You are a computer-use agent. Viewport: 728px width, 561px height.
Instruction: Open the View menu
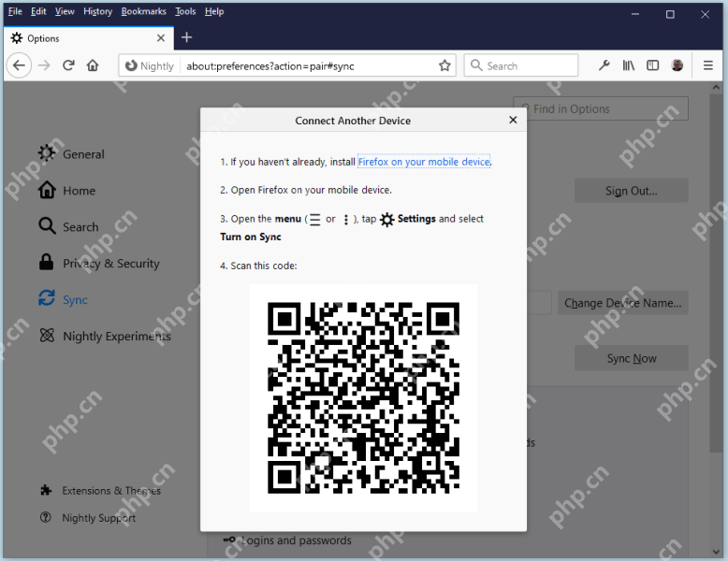click(65, 11)
